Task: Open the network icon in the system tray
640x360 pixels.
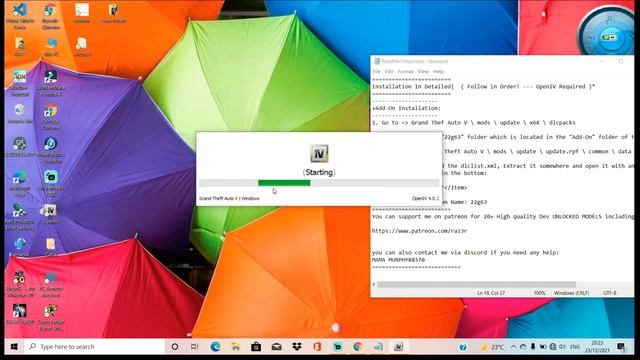Action: pyautogui.click(x=553, y=347)
